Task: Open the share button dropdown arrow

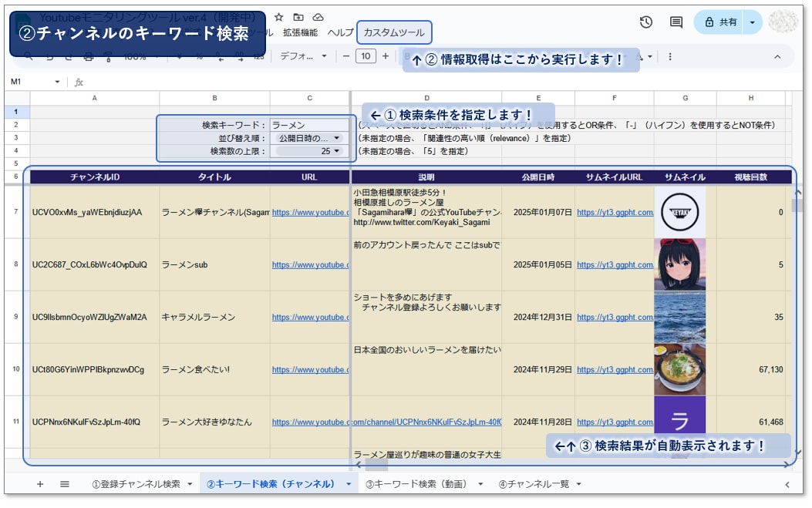Action: [753, 22]
